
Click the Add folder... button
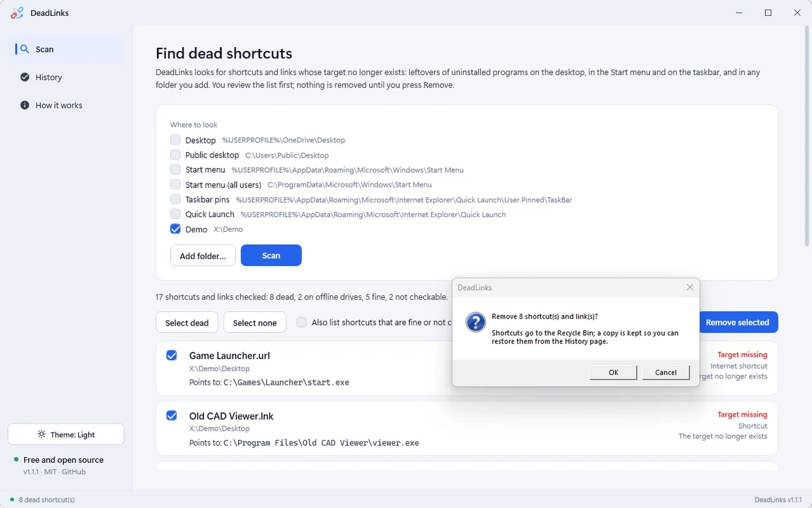pos(203,255)
